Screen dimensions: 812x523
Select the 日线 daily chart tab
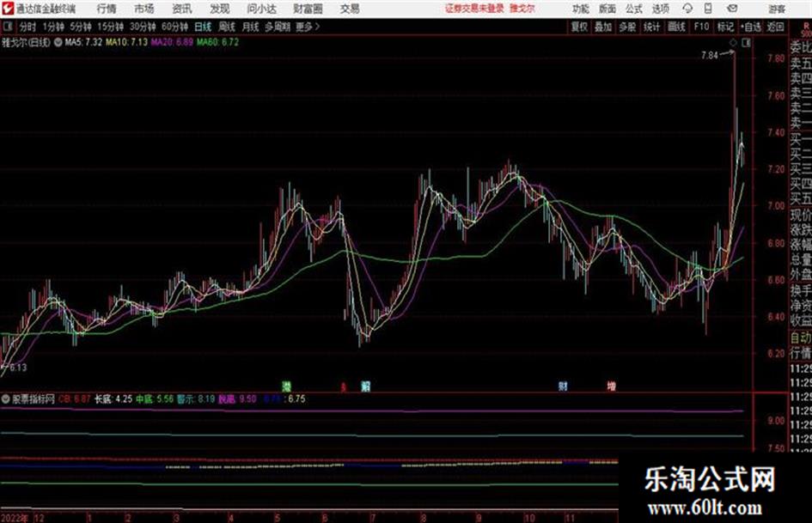pyautogui.click(x=203, y=27)
